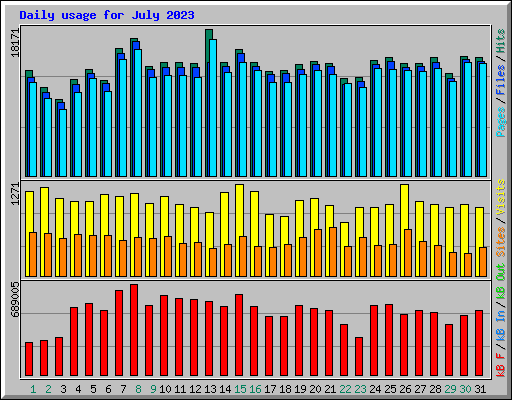Click day 12 on the x-axis
512x400 pixels.
[195, 389]
